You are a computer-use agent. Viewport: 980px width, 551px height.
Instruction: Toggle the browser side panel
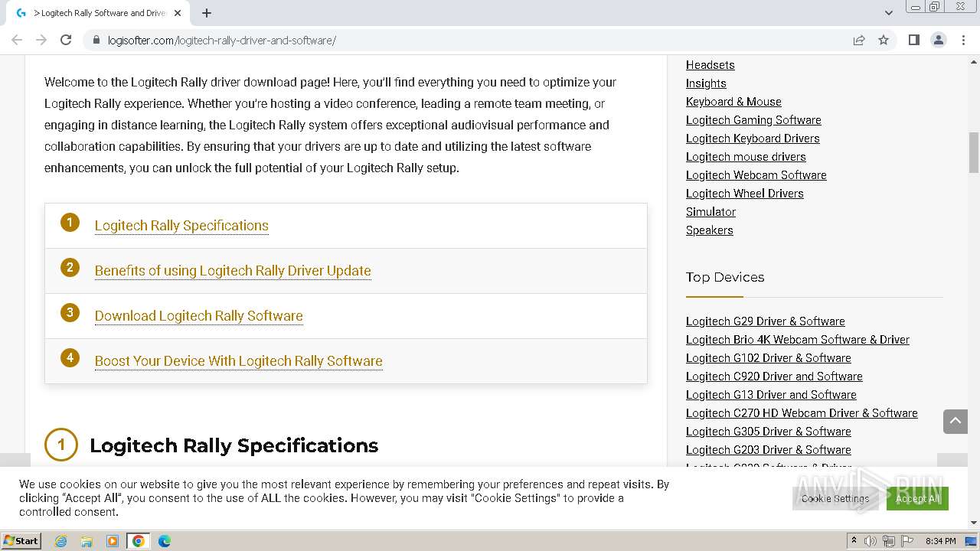coord(913,40)
